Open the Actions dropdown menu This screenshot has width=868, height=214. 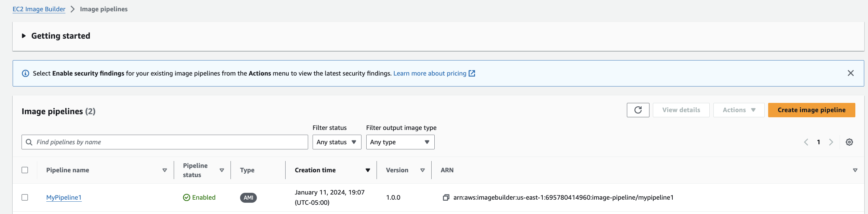(738, 110)
